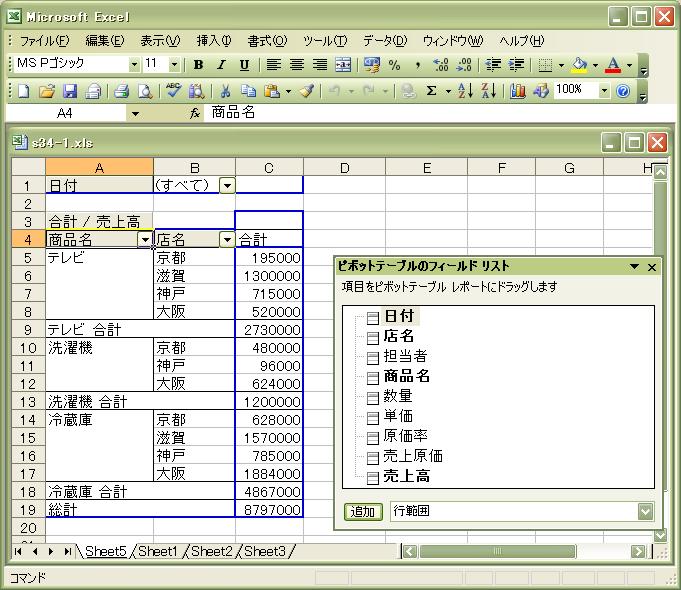Image resolution: width=681 pixels, height=590 pixels.
Task: Sort ascending A to Z
Action: (x=466, y=91)
